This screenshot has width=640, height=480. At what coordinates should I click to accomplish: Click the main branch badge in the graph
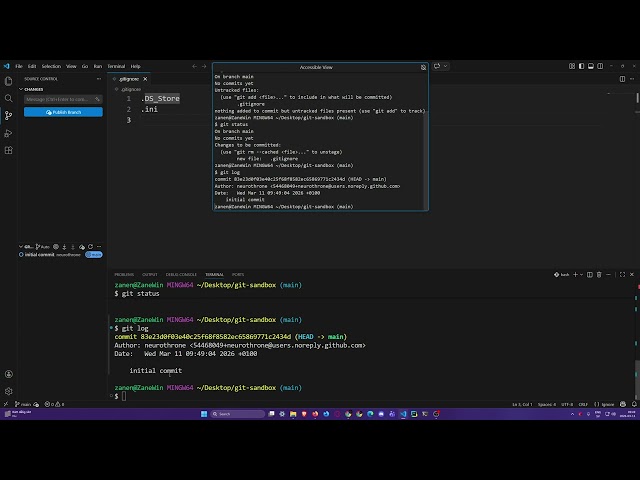[94, 255]
